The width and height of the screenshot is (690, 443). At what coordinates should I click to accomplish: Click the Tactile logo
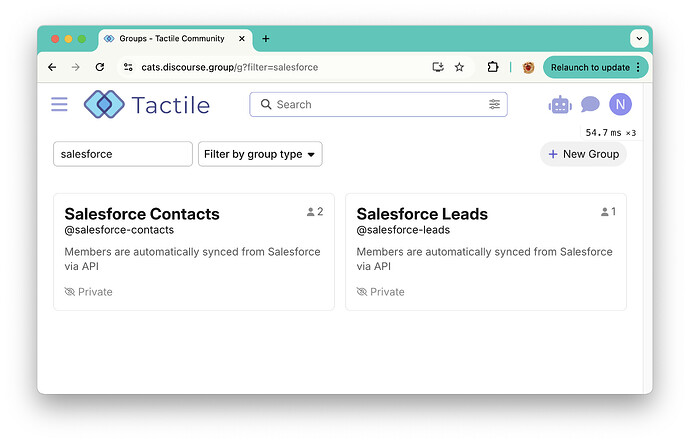(x=147, y=105)
